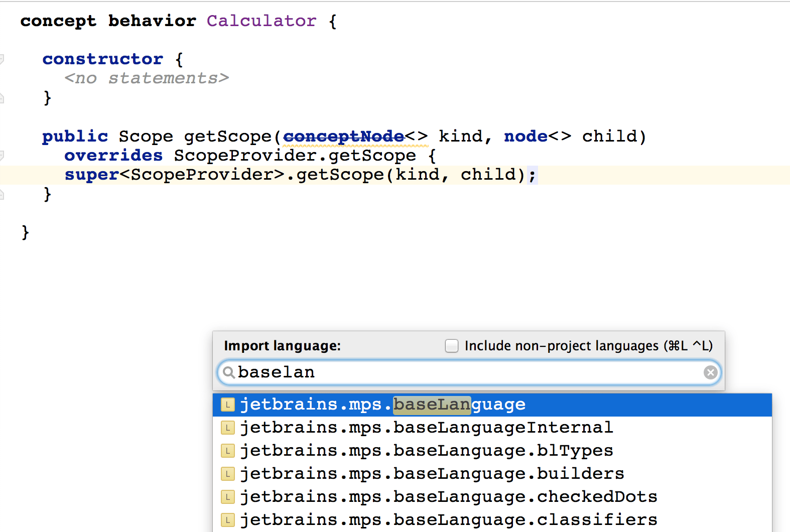Click the icon beside baseLanguage.classifiers entry
This screenshot has width=790, height=532.
pos(228,520)
